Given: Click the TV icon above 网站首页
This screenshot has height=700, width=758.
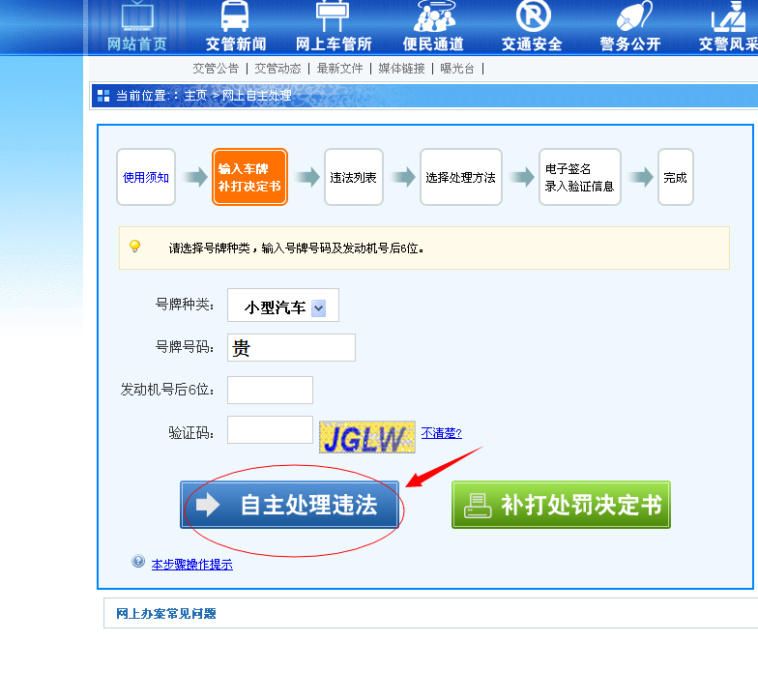Looking at the screenshot, I should 137,15.
